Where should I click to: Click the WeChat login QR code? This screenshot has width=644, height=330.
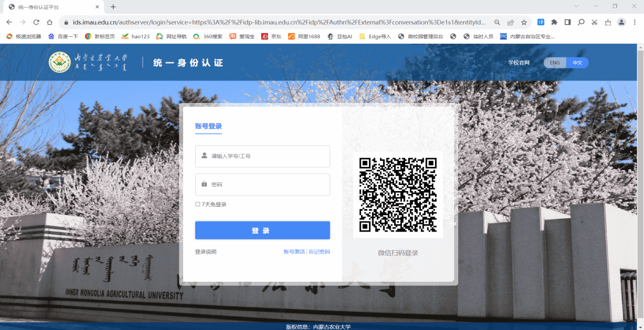[x=398, y=195]
